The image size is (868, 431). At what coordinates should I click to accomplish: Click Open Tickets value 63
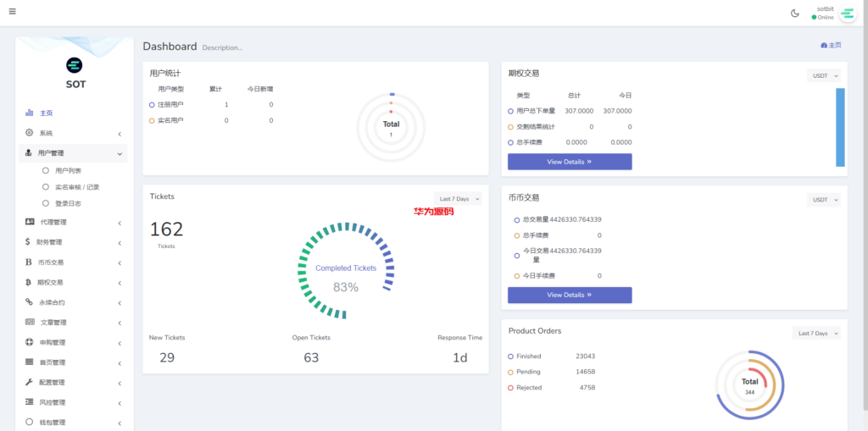click(311, 358)
